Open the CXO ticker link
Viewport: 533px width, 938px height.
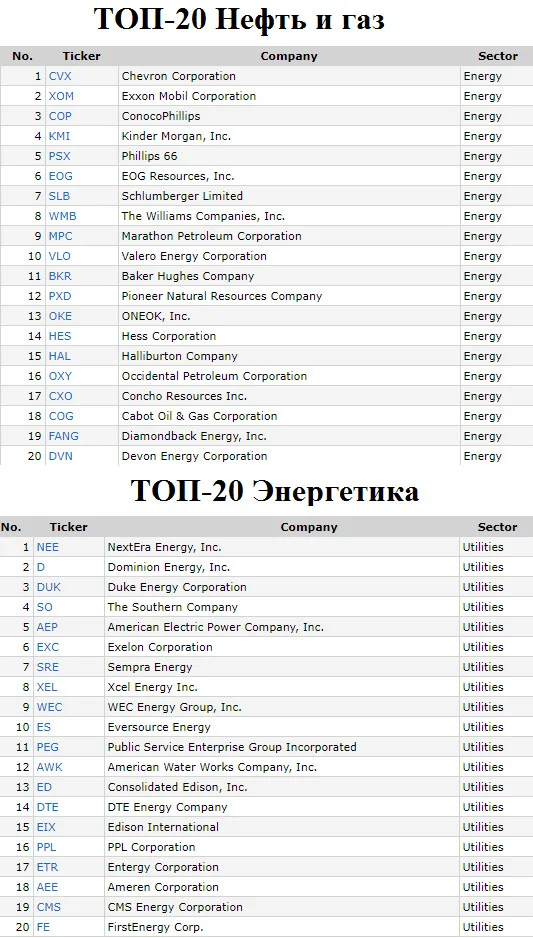[x=60, y=397]
